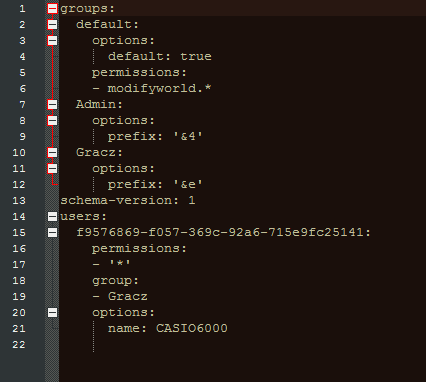Click the prefix: '&4' line
Viewport: 426px width, 382px height.
pyautogui.click(x=155, y=136)
